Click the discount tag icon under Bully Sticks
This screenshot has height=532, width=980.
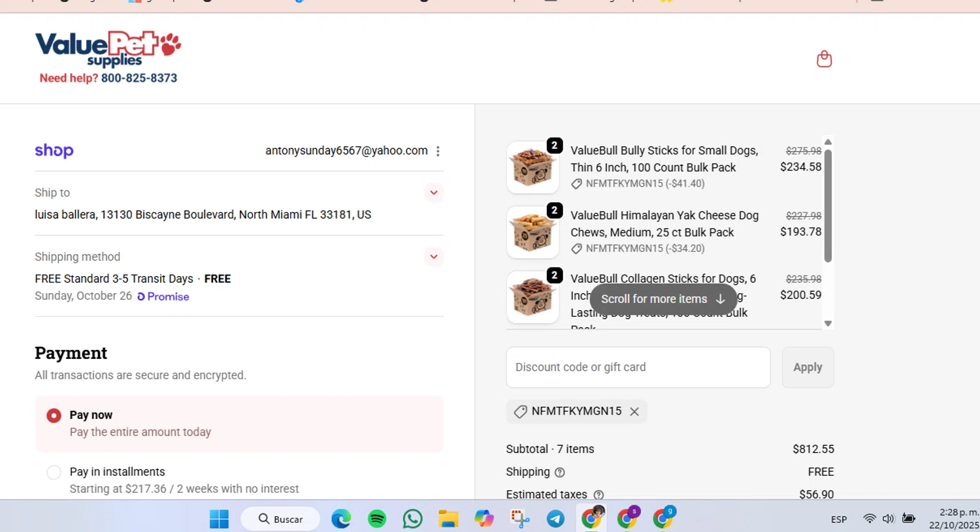click(x=576, y=184)
